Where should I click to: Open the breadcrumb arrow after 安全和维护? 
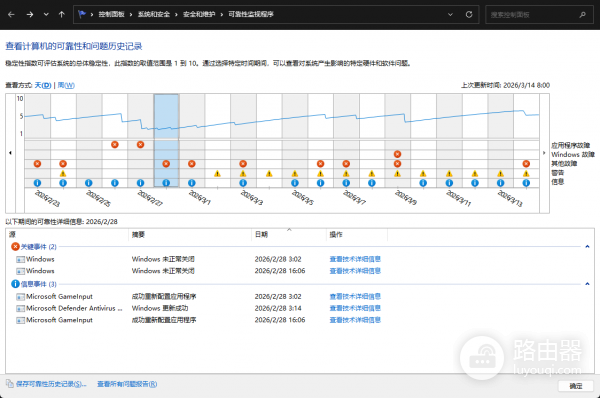click(x=222, y=15)
